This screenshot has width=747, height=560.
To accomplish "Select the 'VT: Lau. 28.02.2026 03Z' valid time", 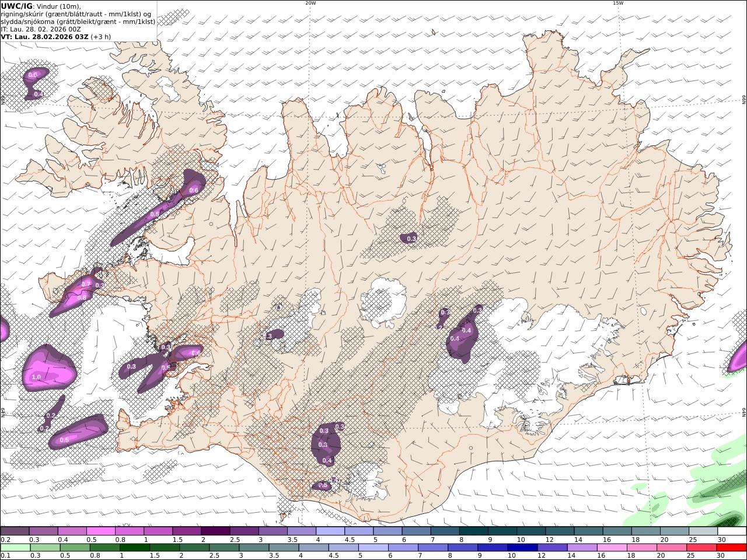I will [45, 36].
